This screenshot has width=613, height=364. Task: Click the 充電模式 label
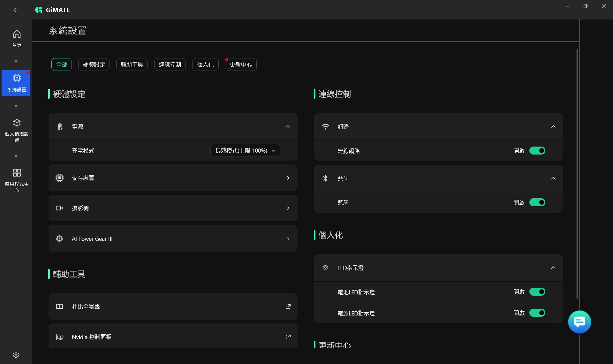[83, 150]
